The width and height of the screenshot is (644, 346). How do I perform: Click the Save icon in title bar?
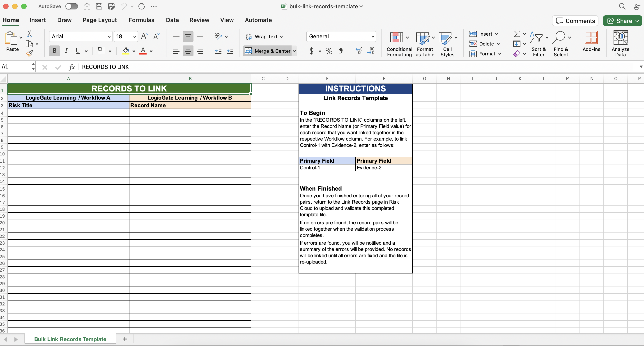99,6
